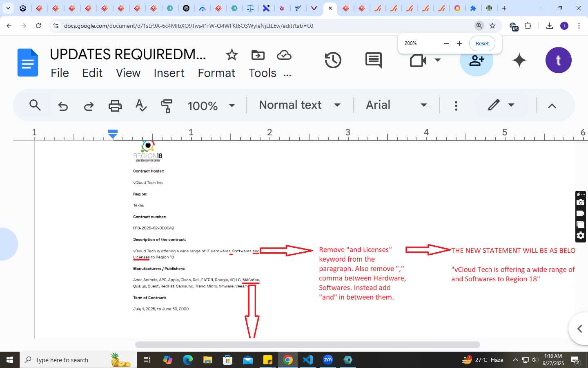The height and width of the screenshot is (368, 588).
Task: Click the search menus magnifier
Action: [x=35, y=105]
